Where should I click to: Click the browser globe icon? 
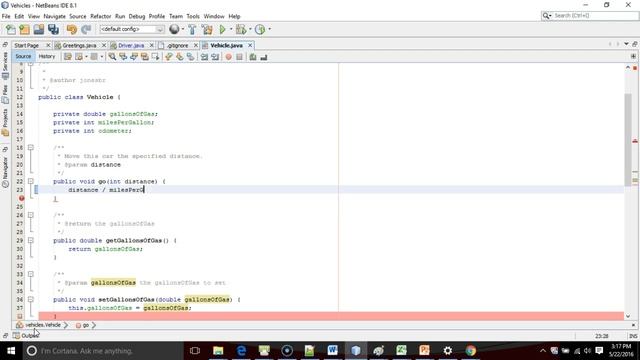coord(174,29)
